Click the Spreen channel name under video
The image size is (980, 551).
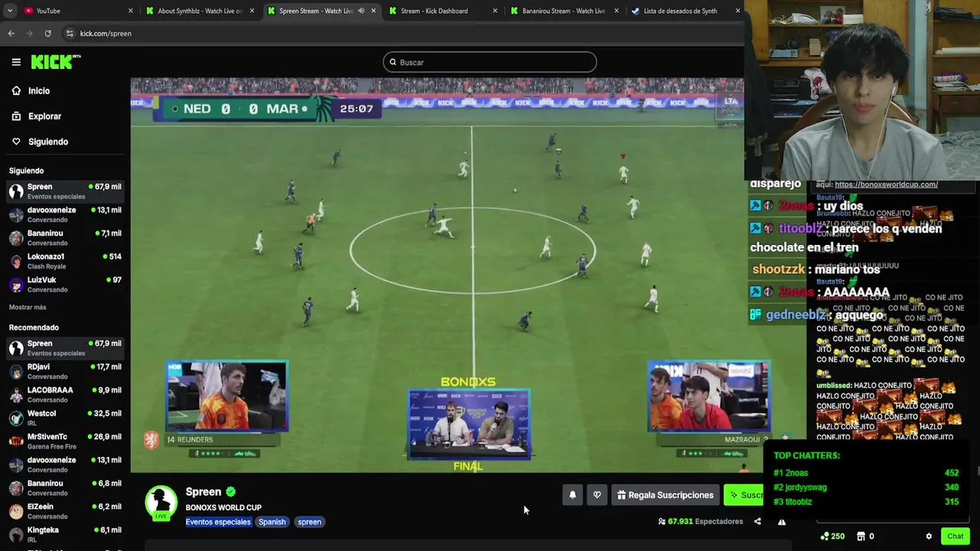click(x=203, y=492)
